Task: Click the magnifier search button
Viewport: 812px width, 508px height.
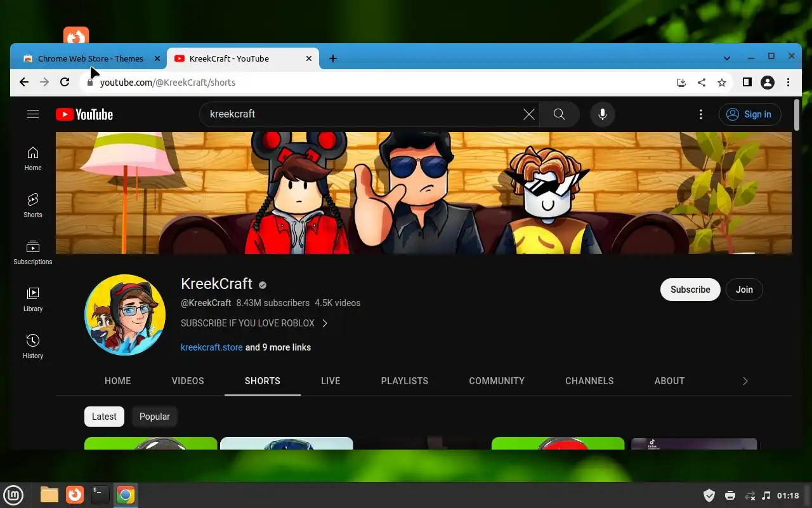Action: 559,114
